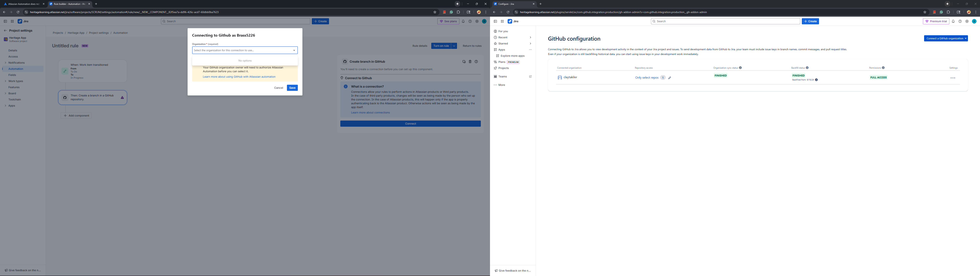Click the trash delete icon in the Create branch panel
Image resolution: width=980 pixels, height=276 pixels.
(470, 61)
